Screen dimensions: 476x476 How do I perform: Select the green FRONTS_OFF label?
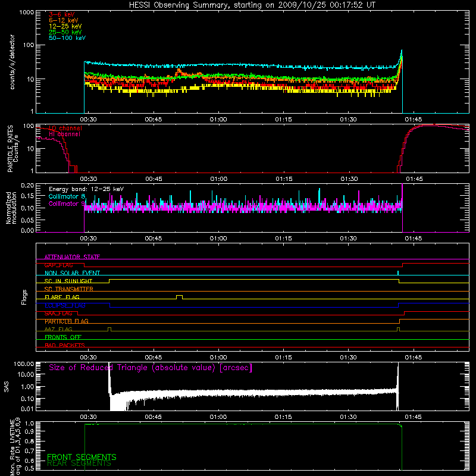[63, 337]
